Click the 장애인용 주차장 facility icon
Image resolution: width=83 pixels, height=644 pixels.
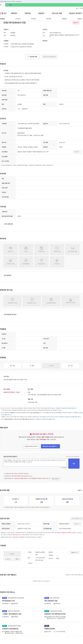click(13, 299)
